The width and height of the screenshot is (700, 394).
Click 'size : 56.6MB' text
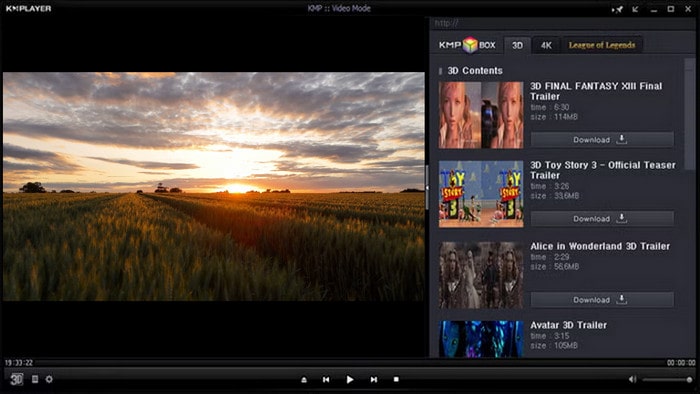coord(555,267)
